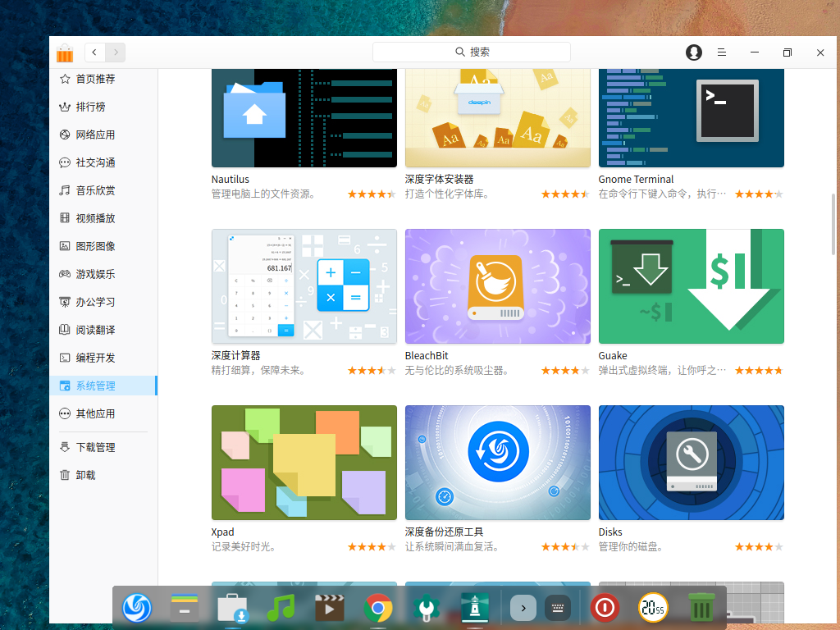Open the 网络应用 category
The image size is (840, 630).
(x=103, y=135)
